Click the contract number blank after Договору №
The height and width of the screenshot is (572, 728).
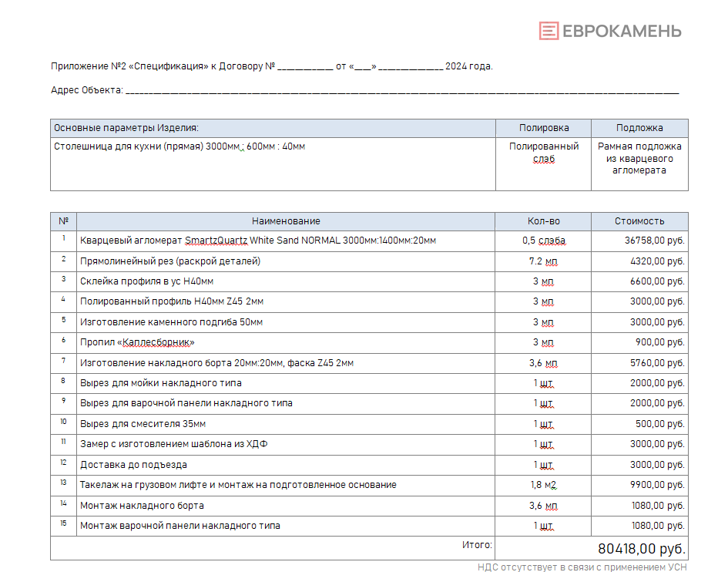pos(304,67)
